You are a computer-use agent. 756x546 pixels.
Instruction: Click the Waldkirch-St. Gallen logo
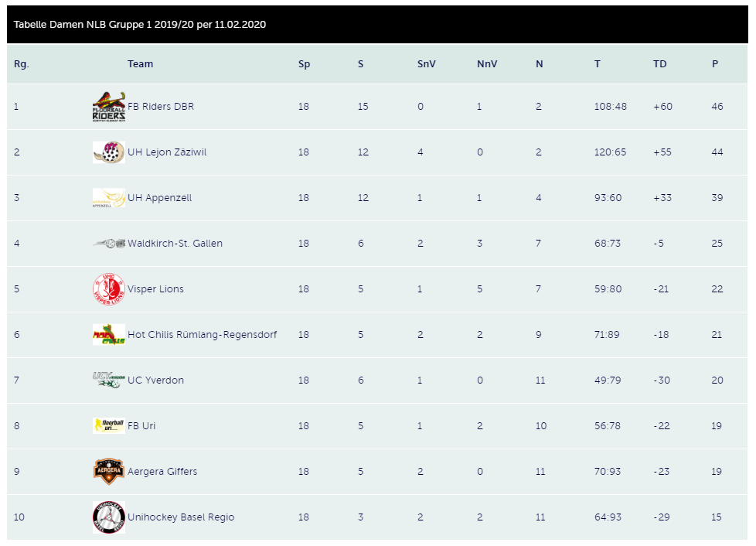pos(109,244)
